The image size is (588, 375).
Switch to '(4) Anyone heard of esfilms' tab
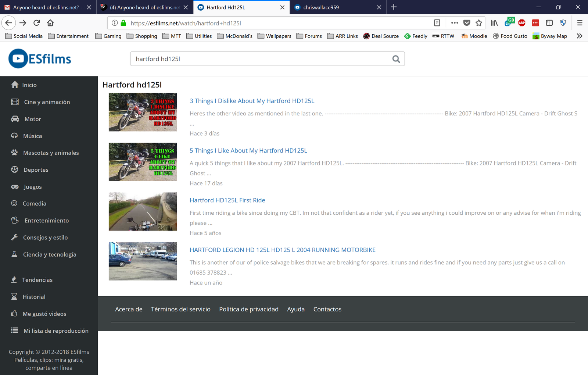[x=144, y=7]
